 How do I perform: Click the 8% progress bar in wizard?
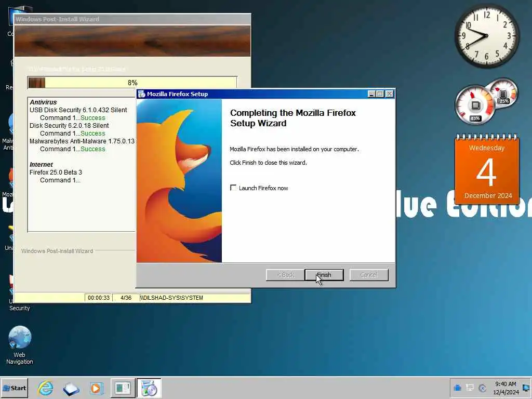pos(132,83)
